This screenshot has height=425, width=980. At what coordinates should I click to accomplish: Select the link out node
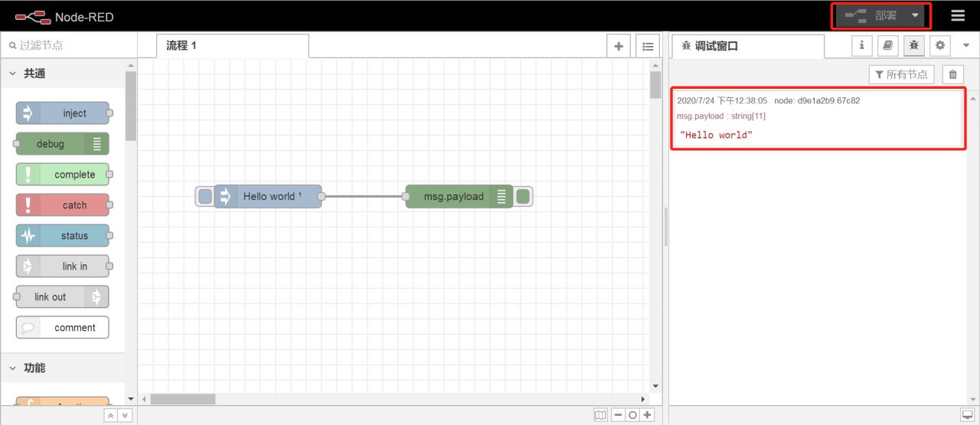click(63, 297)
